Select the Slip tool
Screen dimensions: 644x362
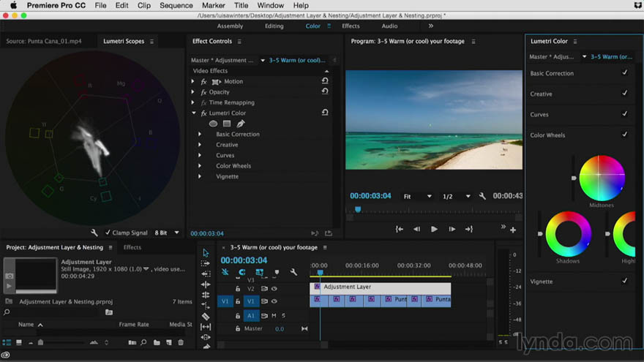tap(206, 327)
